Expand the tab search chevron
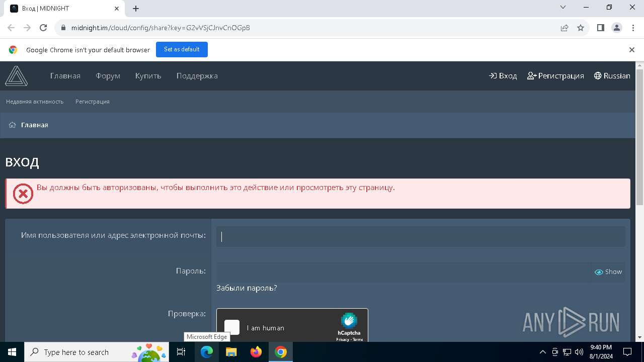 pyautogui.click(x=563, y=8)
